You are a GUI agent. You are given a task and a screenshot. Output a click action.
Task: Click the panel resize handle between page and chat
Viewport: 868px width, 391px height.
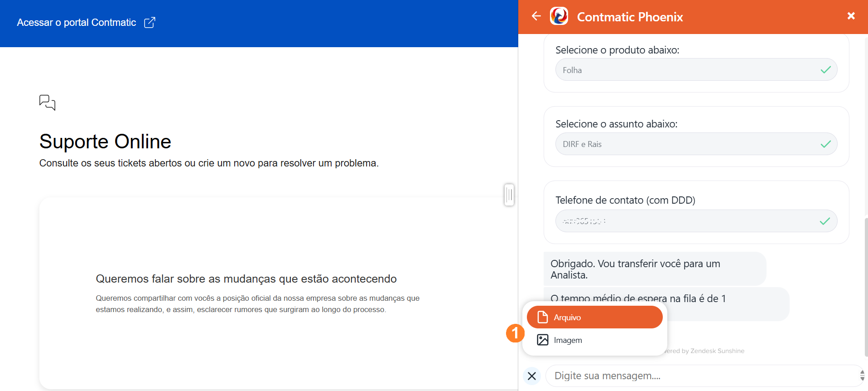coord(509,195)
